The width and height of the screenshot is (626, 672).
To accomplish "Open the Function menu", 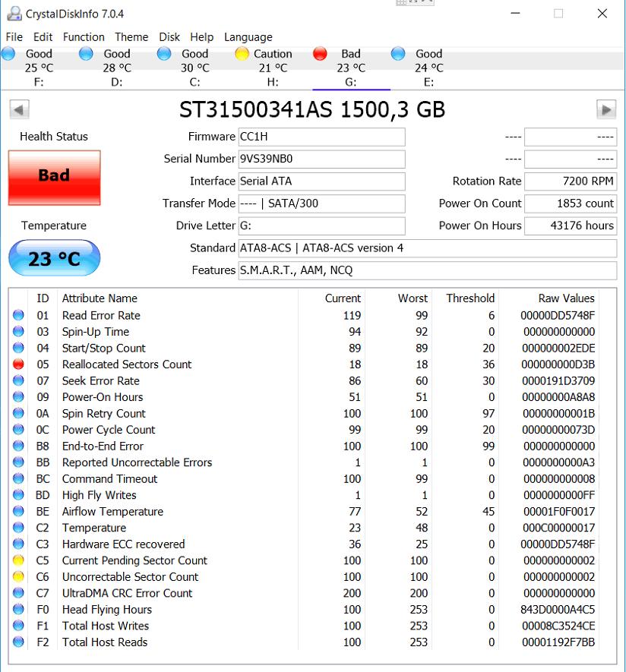I will pyautogui.click(x=84, y=37).
